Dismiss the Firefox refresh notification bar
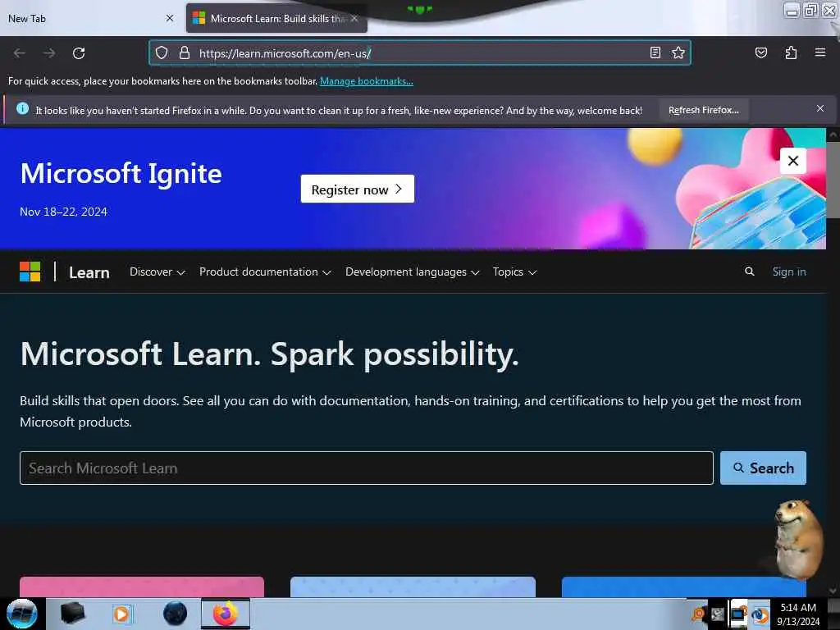Viewport: 840px width, 630px height. pos(819,109)
